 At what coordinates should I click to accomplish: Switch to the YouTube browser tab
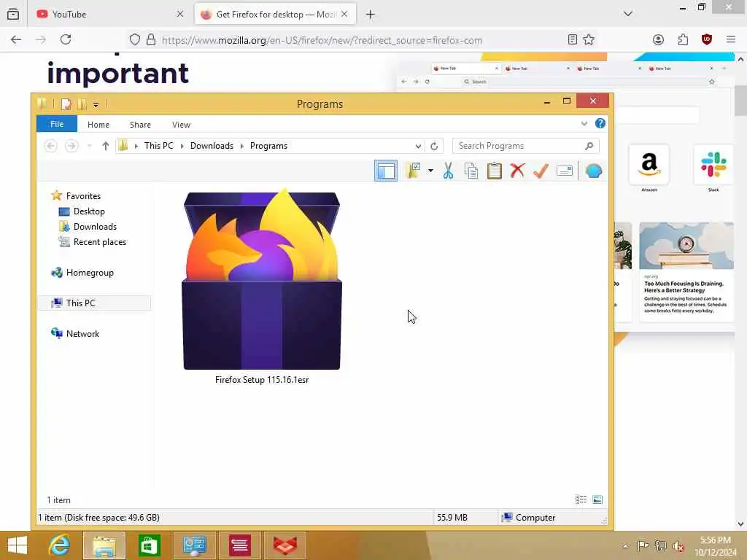(x=110, y=14)
